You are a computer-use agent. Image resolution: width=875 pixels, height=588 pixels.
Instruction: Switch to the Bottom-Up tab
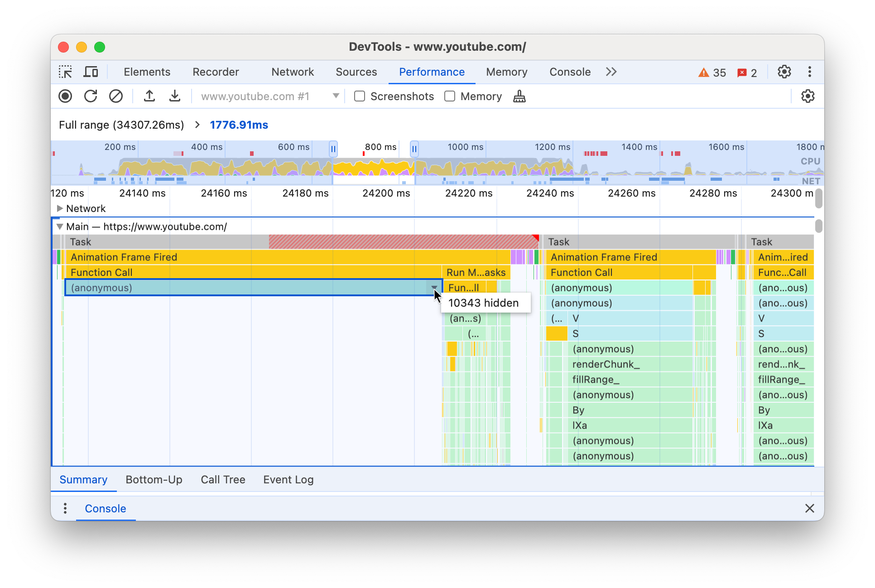tap(154, 479)
